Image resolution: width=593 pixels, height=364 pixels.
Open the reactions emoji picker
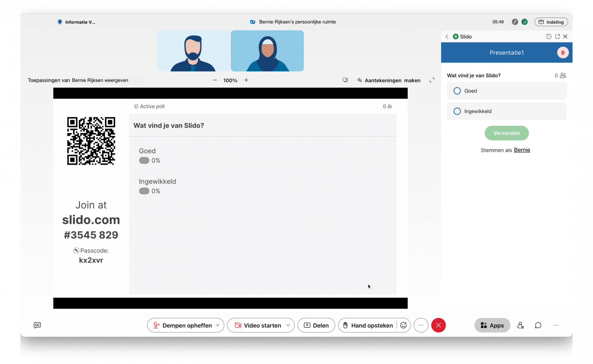404,325
